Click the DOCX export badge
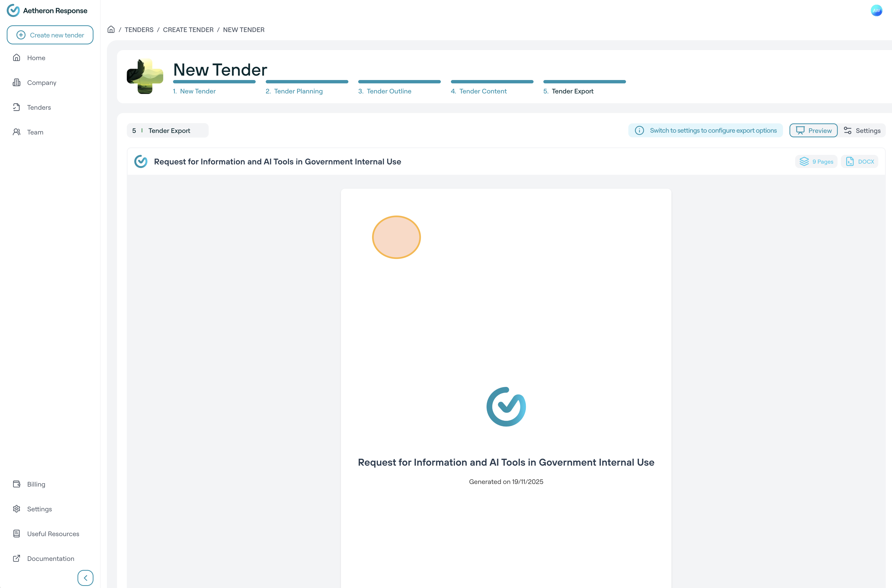Image resolution: width=892 pixels, height=588 pixels. pos(860,162)
